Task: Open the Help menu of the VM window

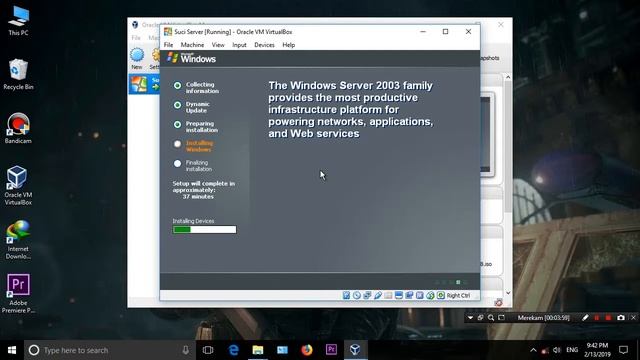Action: [289, 45]
